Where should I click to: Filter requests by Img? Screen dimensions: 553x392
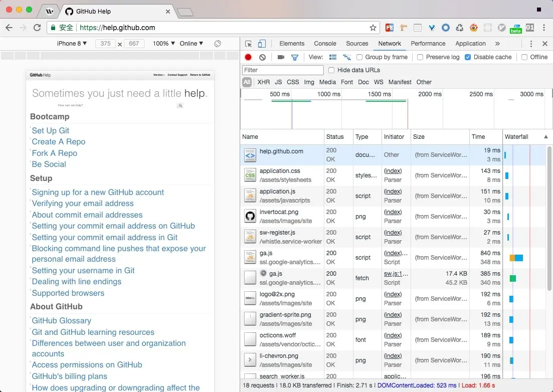309,82
